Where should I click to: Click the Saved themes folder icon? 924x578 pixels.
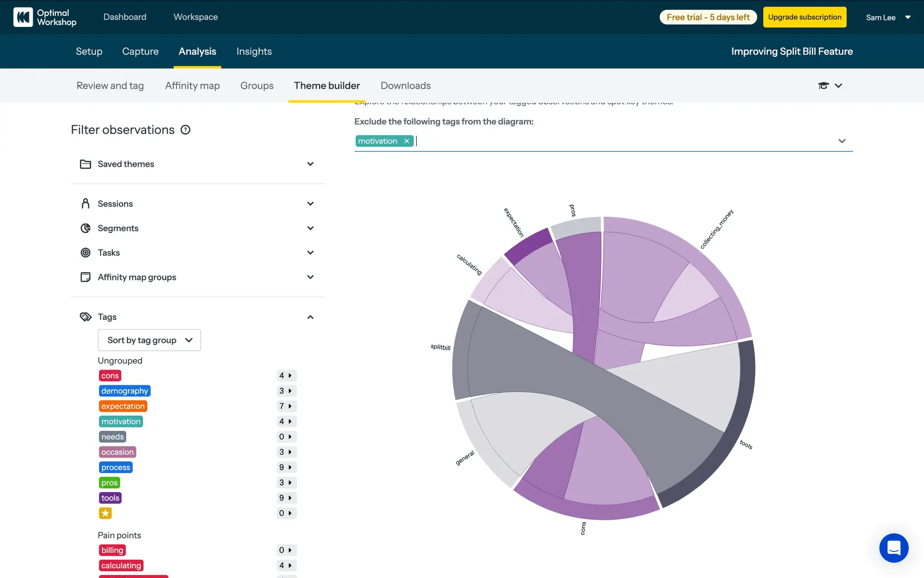tap(86, 164)
